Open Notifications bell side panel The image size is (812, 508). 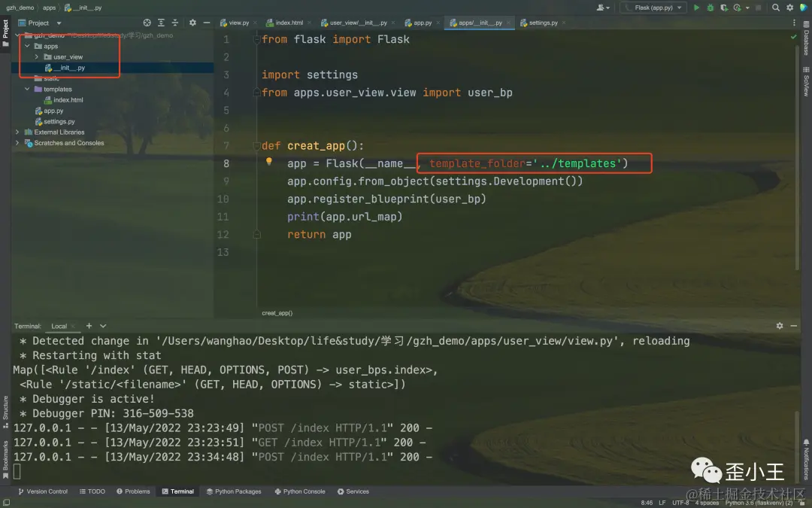pos(806,459)
